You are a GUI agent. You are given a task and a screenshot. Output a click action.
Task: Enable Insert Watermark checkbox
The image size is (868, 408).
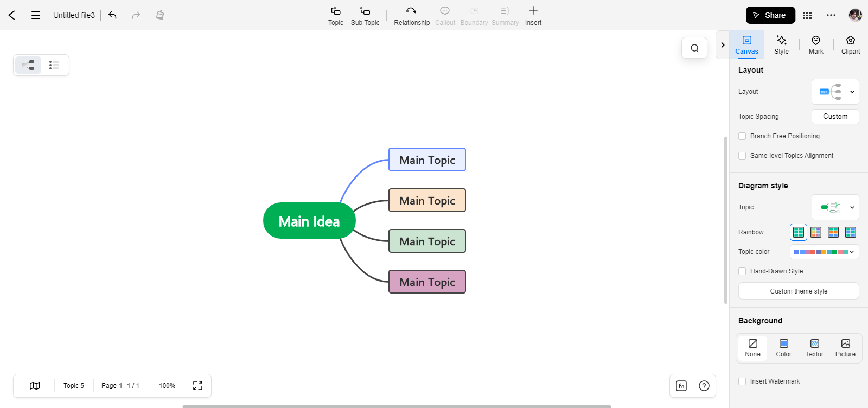pos(742,381)
